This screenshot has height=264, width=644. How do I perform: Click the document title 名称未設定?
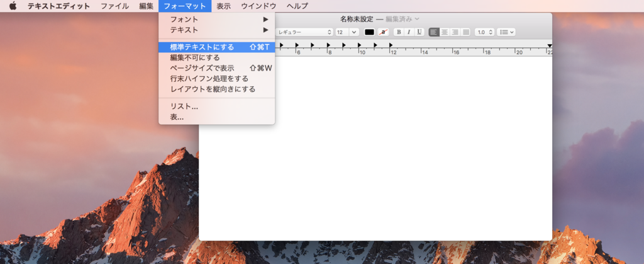pyautogui.click(x=357, y=19)
